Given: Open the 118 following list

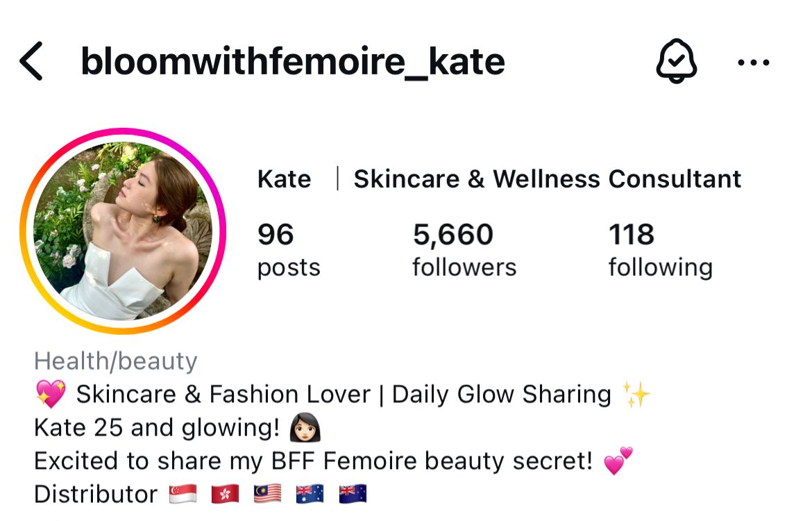Looking at the screenshot, I should [x=660, y=250].
